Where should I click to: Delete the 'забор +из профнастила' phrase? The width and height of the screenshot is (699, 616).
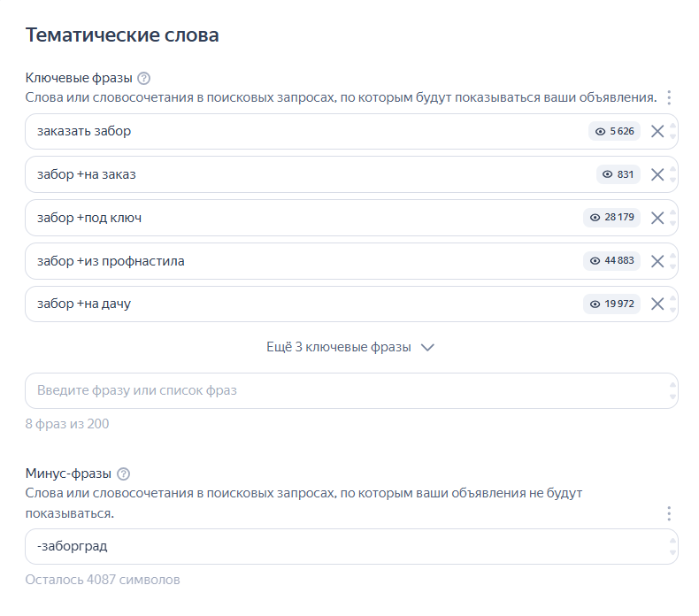click(657, 261)
